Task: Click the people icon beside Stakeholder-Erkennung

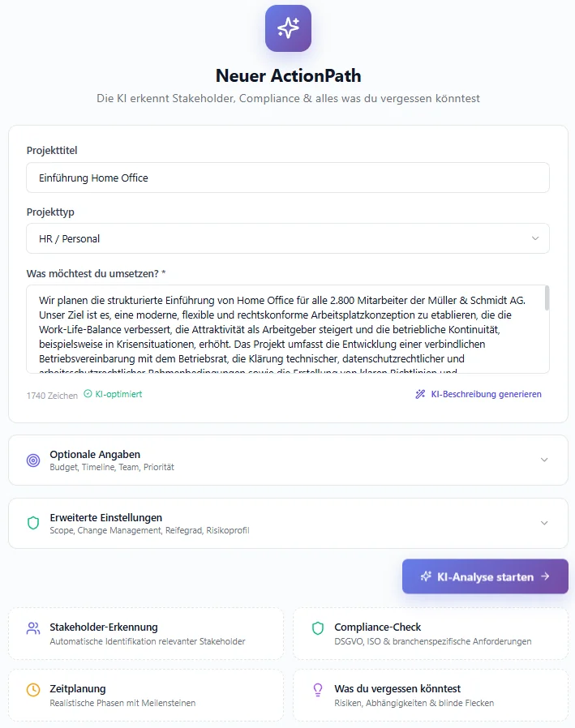Action: coord(32,627)
